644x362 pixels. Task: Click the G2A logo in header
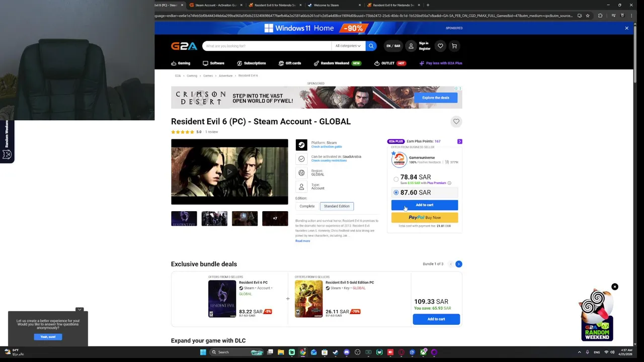click(184, 46)
